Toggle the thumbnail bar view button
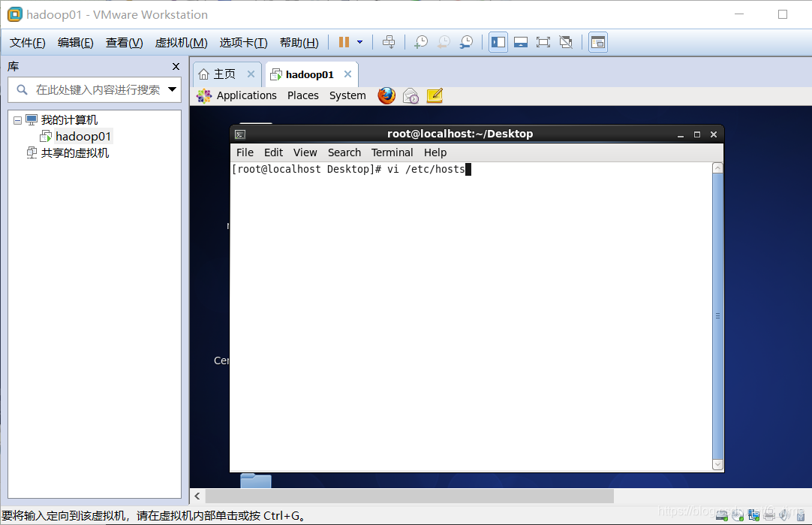Screen dimensions: 812x525 521,42
